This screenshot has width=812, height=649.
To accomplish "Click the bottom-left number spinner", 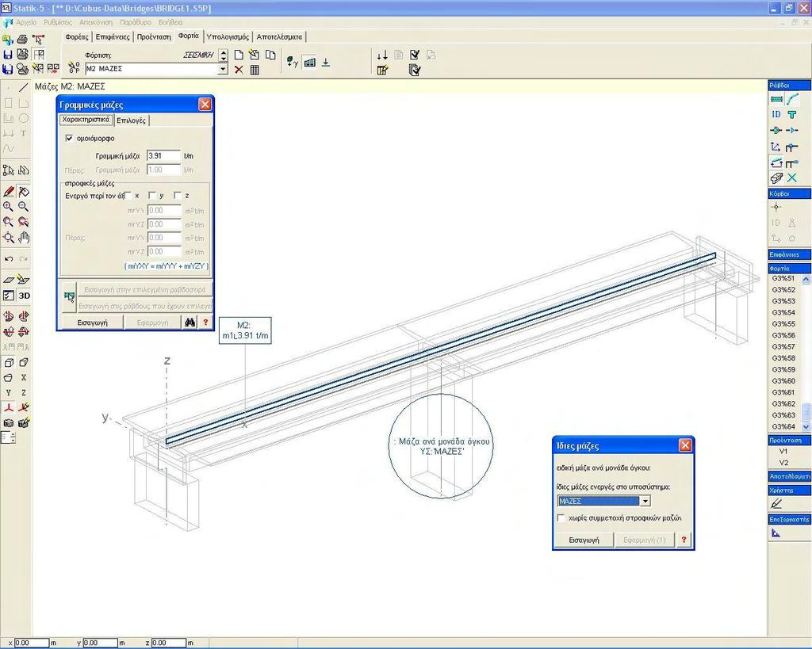I will (x=13, y=438).
